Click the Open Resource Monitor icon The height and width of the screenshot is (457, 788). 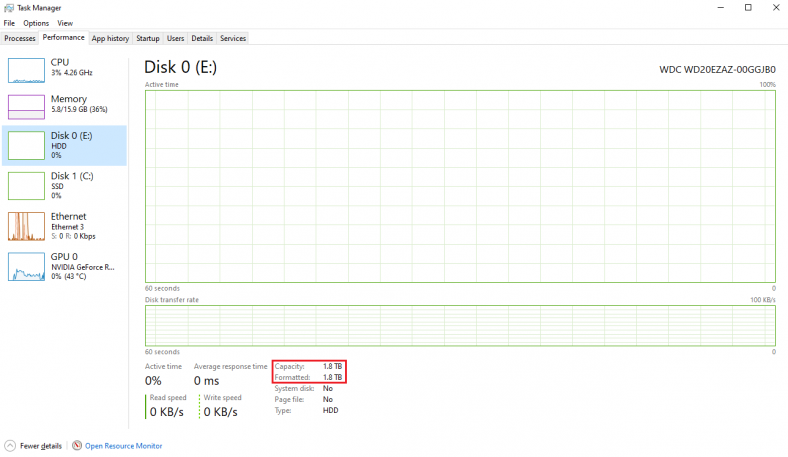click(76, 446)
